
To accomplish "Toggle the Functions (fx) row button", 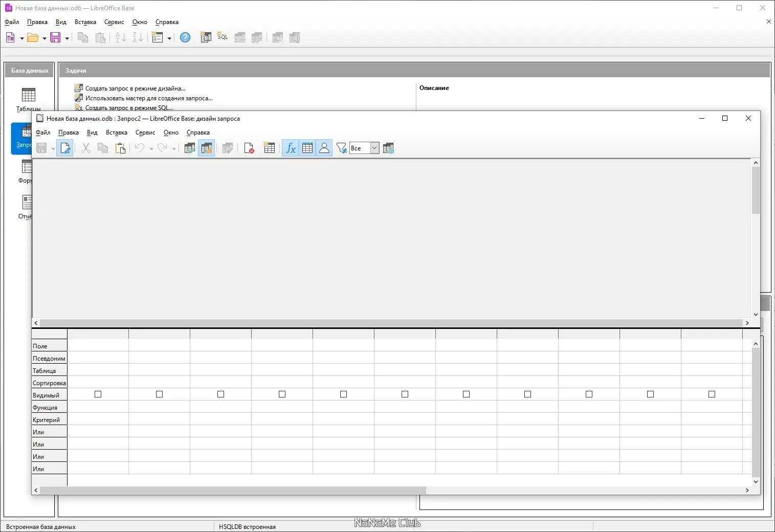I will (x=291, y=148).
